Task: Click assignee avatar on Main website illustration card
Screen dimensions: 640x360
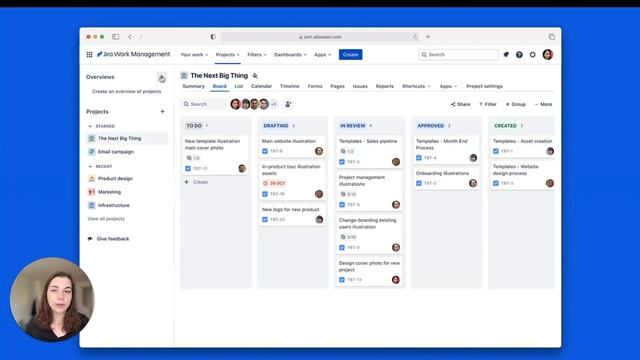Action: point(319,151)
